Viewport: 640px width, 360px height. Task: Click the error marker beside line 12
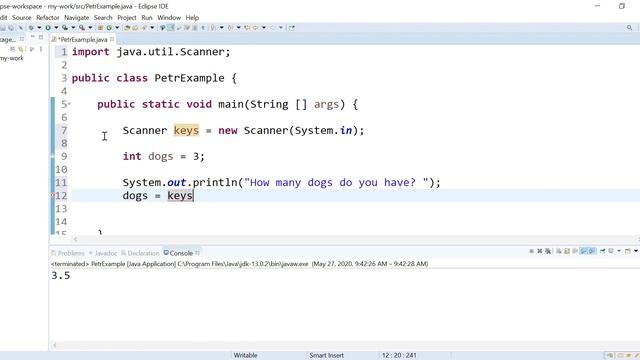click(52, 196)
